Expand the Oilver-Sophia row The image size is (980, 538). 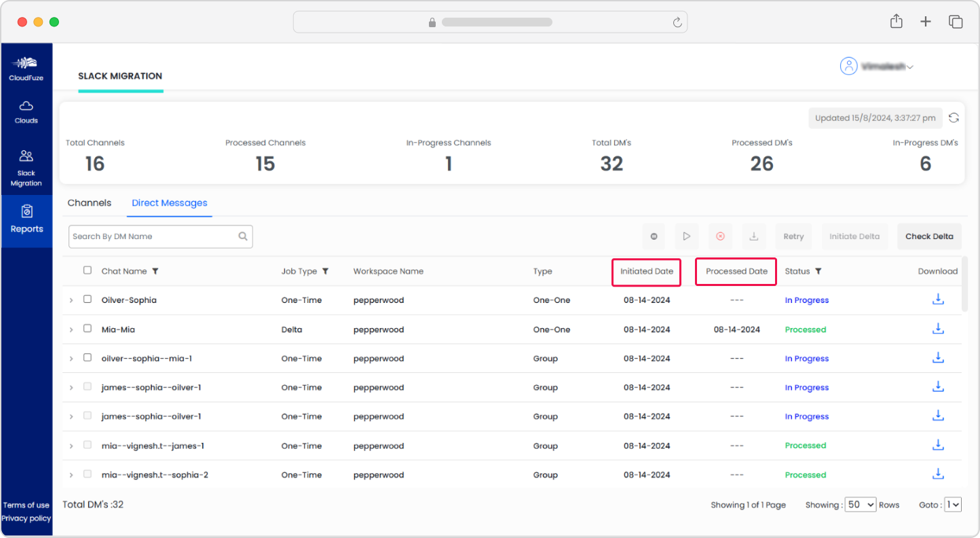pos(71,300)
